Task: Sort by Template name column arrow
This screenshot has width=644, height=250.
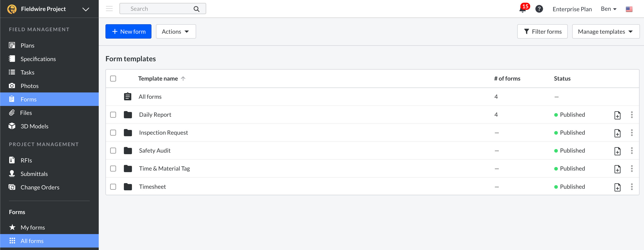Action: [x=183, y=78]
